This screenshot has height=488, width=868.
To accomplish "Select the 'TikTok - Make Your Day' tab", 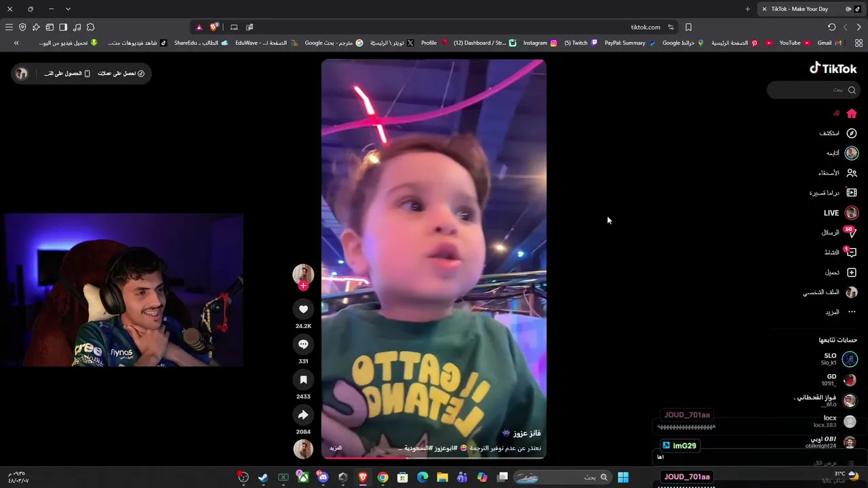I will point(810,9).
